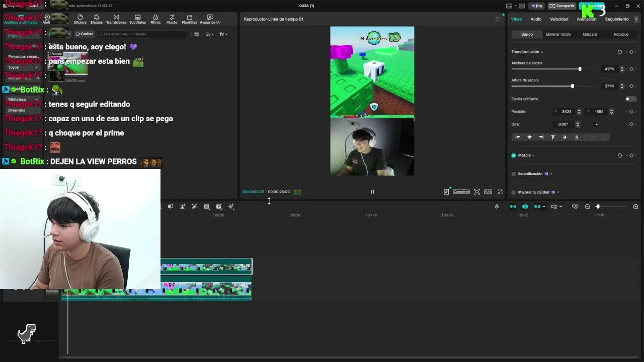
Task: Open the Filtros panel
Action: pyautogui.click(x=155, y=19)
